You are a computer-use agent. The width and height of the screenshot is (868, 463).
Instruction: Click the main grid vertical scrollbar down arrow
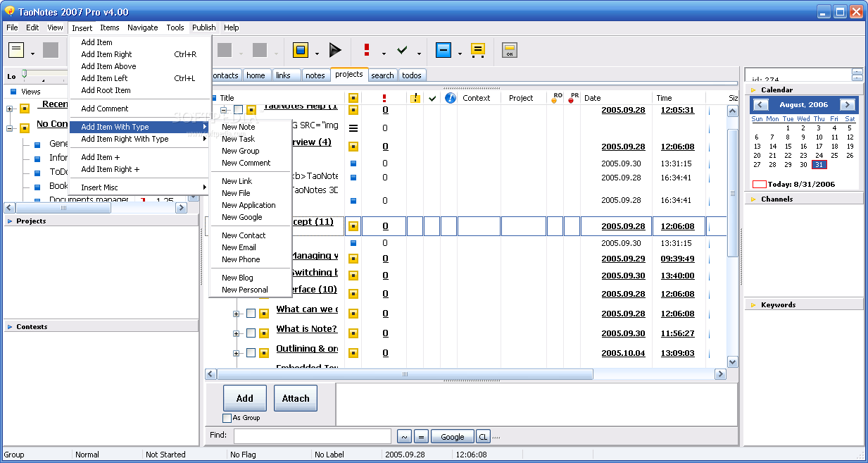pos(732,362)
